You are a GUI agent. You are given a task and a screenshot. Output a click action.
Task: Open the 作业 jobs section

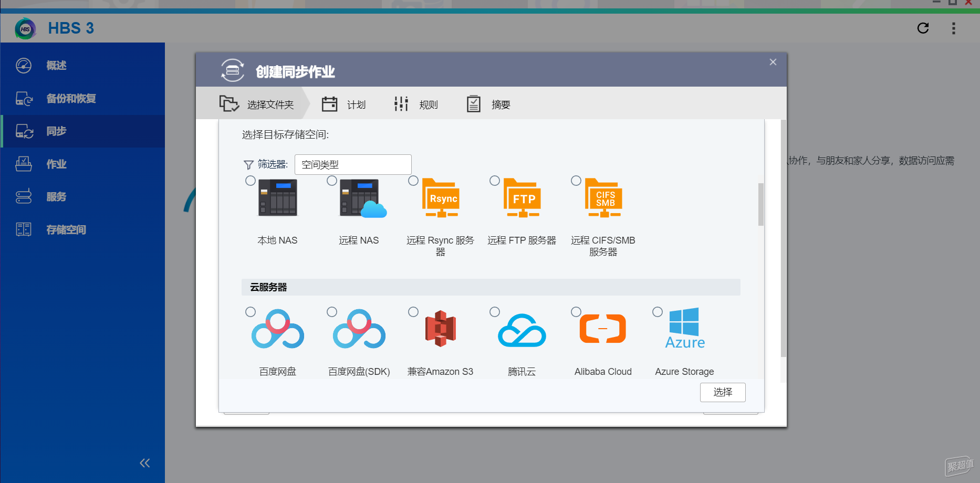(x=82, y=164)
